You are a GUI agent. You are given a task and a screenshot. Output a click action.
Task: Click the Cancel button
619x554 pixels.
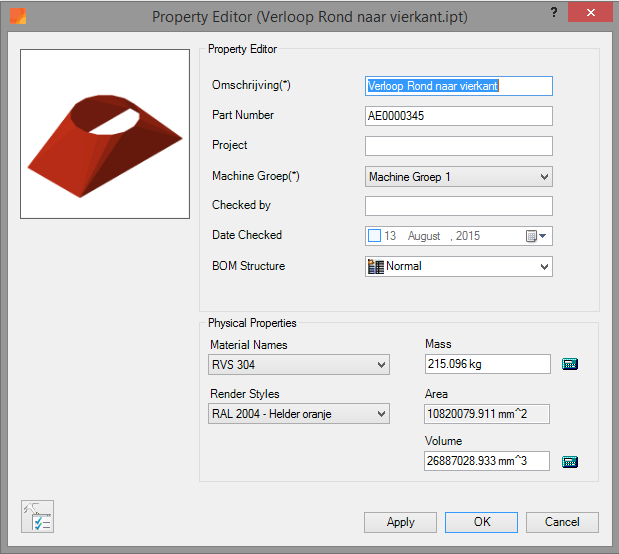coord(561,522)
